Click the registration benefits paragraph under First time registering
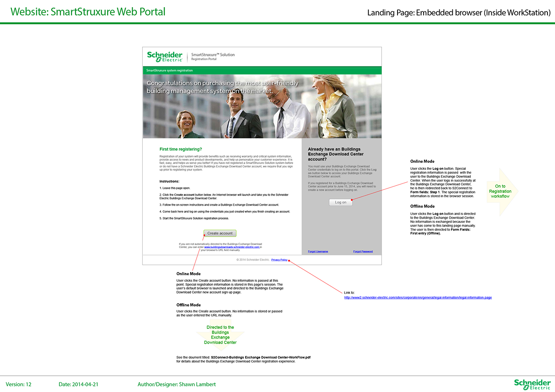The width and height of the screenshot is (555, 392). pos(226,163)
